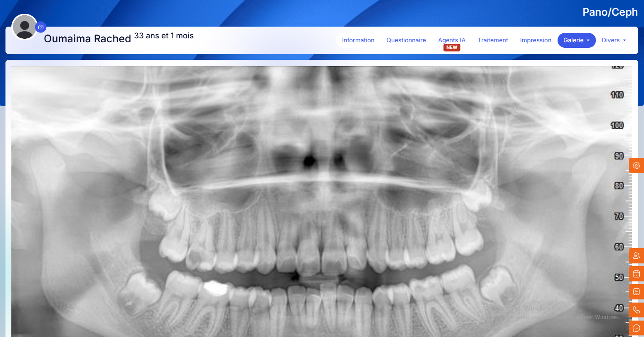Click the patient profile avatar picture

tap(25, 27)
